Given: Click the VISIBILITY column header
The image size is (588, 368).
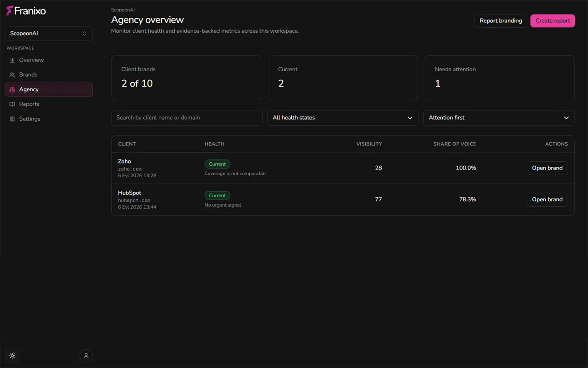Looking at the screenshot, I should [369, 144].
